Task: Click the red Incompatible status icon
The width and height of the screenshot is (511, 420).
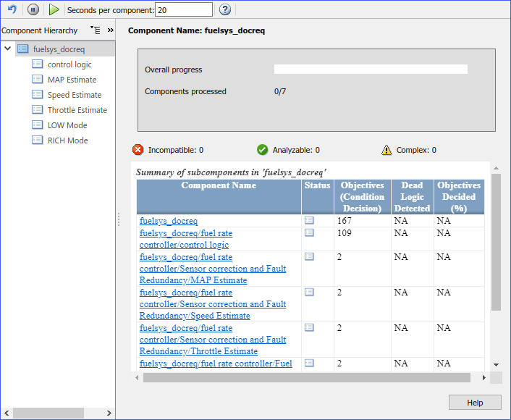Action: tap(138, 150)
